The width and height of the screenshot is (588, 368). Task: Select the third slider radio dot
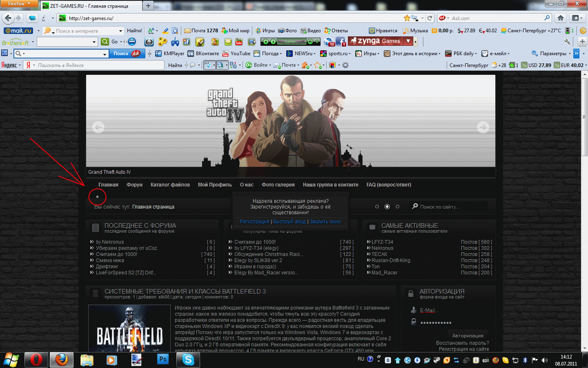pyautogui.click(x=397, y=207)
